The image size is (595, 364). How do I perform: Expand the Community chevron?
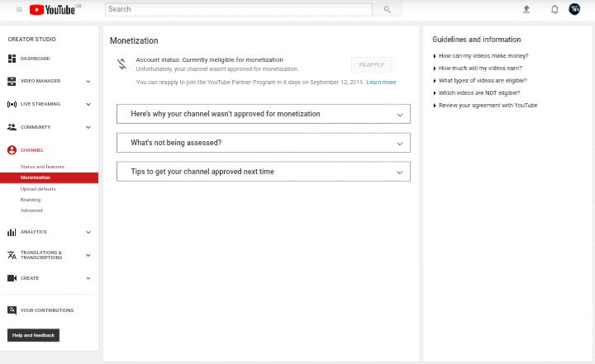click(x=88, y=127)
